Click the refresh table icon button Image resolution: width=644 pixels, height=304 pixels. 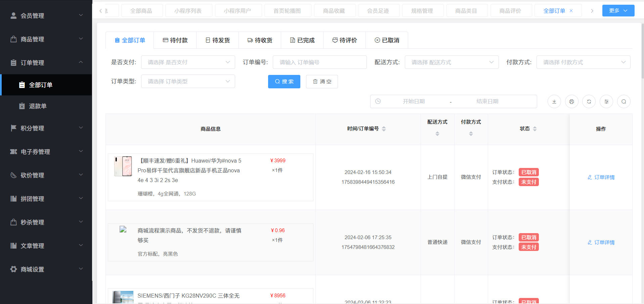[x=589, y=101]
